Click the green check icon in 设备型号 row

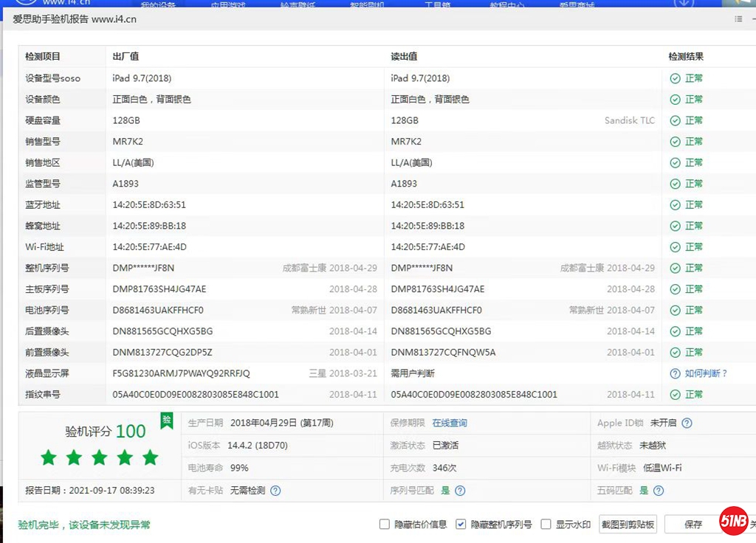pyautogui.click(x=675, y=78)
